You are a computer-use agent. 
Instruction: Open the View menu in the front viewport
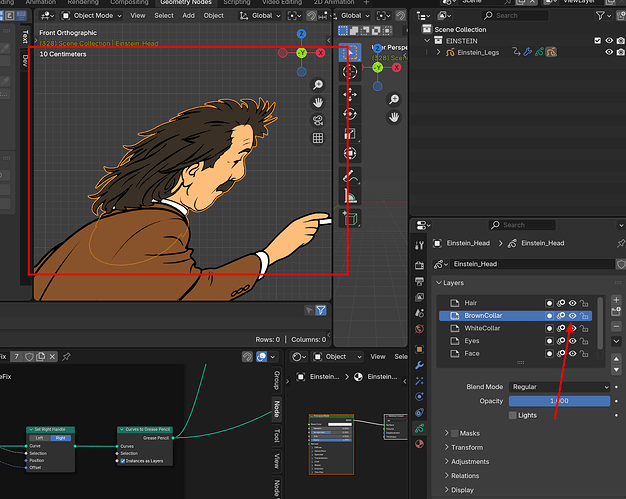[138, 16]
